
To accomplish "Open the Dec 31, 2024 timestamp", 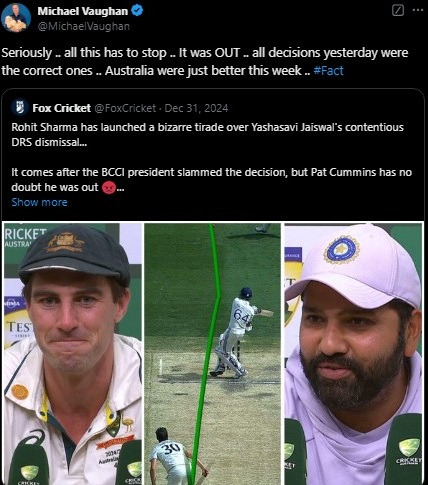I will coord(196,108).
